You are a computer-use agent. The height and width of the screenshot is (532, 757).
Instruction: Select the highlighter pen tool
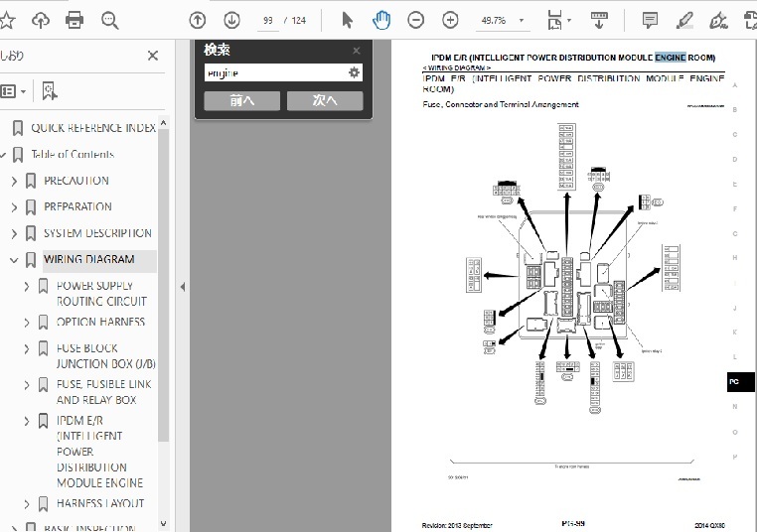click(x=684, y=21)
